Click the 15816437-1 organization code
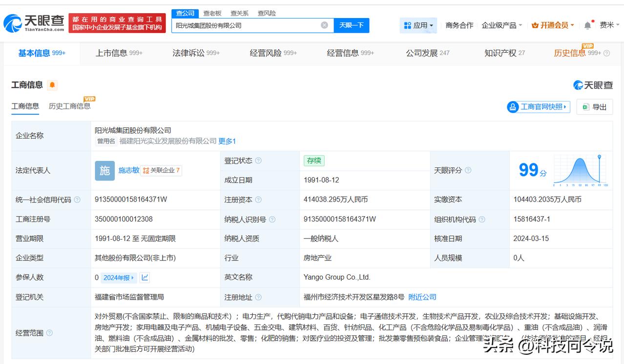Image resolution: width=624 pixels, height=364 pixels. coord(532,219)
